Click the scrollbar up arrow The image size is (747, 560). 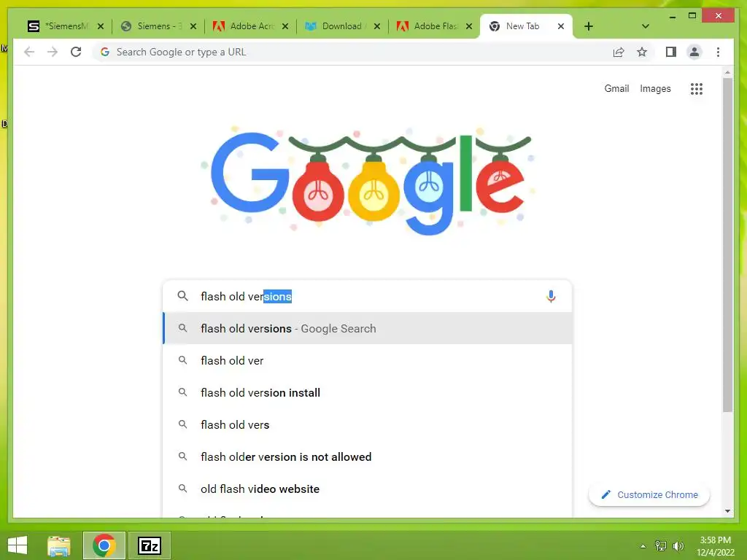727,72
